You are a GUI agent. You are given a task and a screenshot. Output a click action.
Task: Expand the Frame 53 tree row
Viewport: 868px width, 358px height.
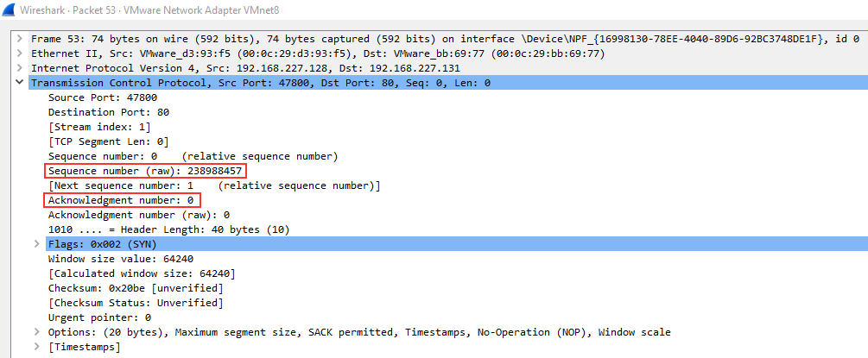pos(19,39)
